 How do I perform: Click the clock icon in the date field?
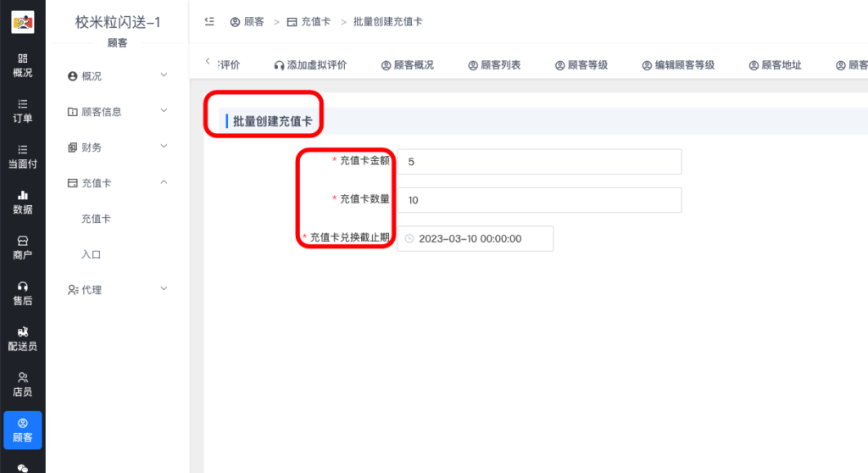409,239
